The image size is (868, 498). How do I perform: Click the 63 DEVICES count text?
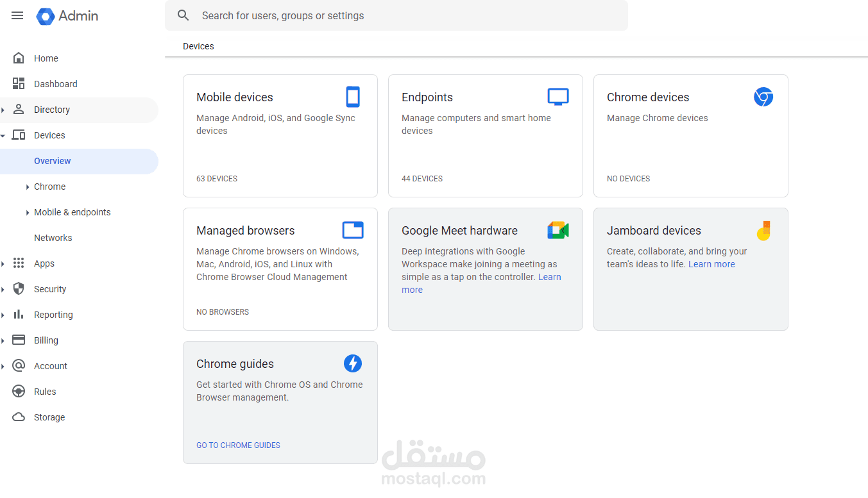click(x=217, y=179)
